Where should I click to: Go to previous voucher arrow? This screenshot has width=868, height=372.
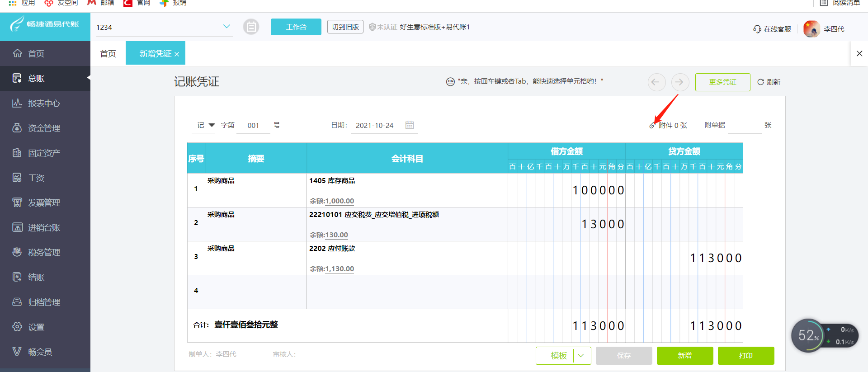[656, 82]
